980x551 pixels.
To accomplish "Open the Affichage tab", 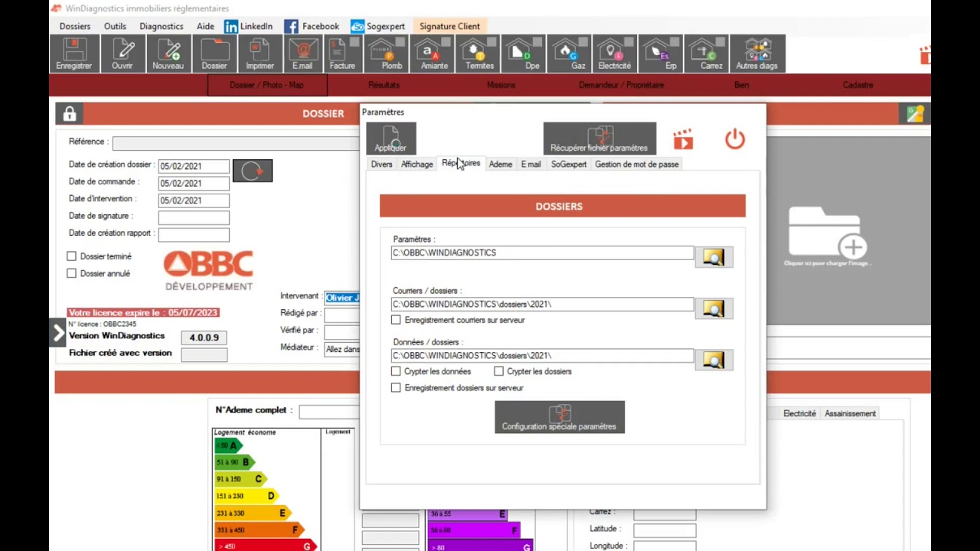I will tap(416, 164).
